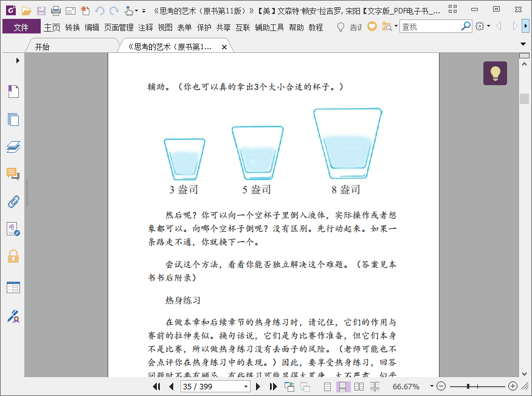This screenshot has width=532, height=396.
Task: Expand the gear settings dropdown arrow
Action: (489, 26)
